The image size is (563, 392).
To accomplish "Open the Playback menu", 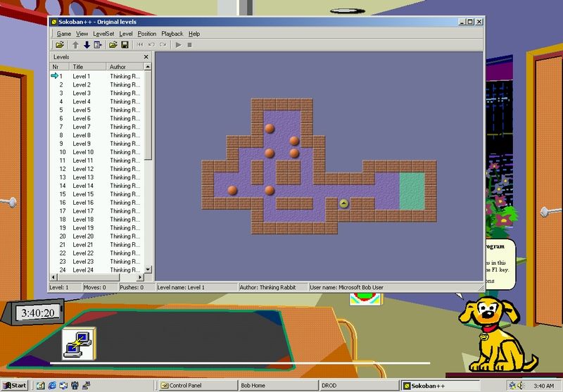I will (x=172, y=34).
